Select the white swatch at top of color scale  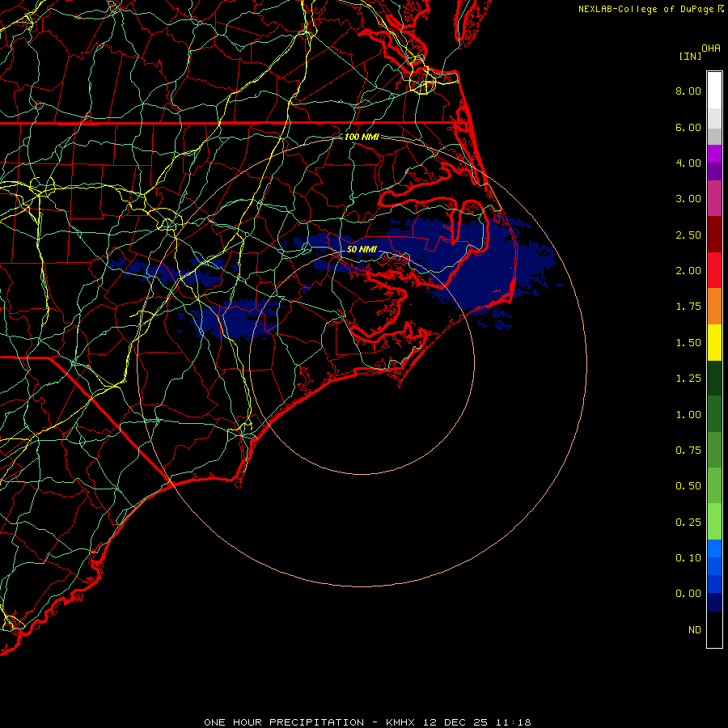pos(714,91)
